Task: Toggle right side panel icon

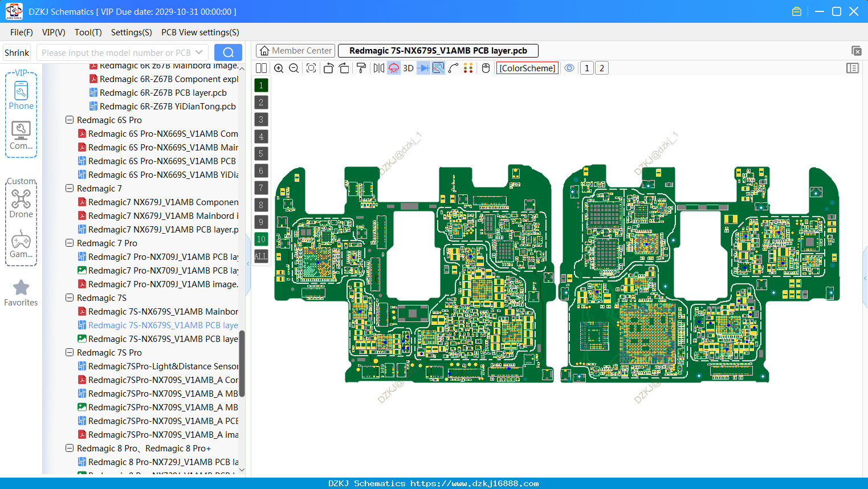Action: pos(853,68)
